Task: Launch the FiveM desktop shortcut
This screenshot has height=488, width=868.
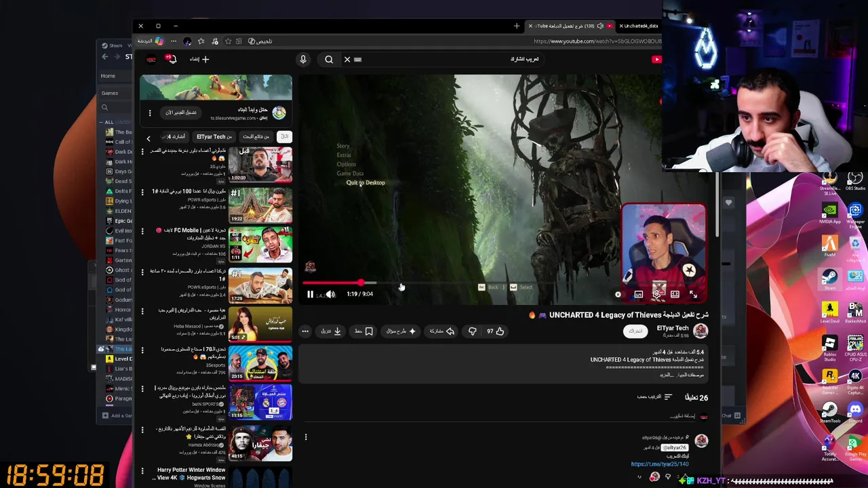Action: [830, 245]
